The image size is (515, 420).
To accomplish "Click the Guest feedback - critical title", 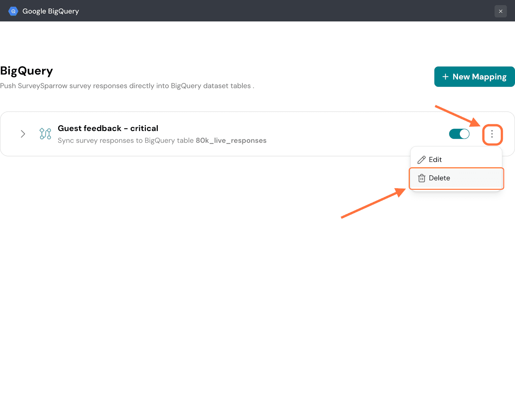I will tap(108, 128).
